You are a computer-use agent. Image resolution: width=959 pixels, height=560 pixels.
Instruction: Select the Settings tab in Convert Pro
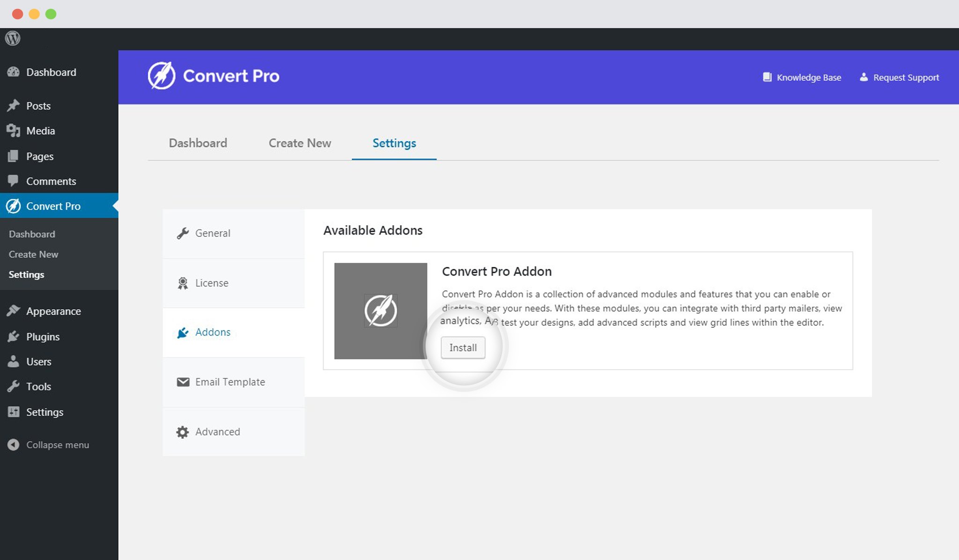pyautogui.click(x=394, y=143)
